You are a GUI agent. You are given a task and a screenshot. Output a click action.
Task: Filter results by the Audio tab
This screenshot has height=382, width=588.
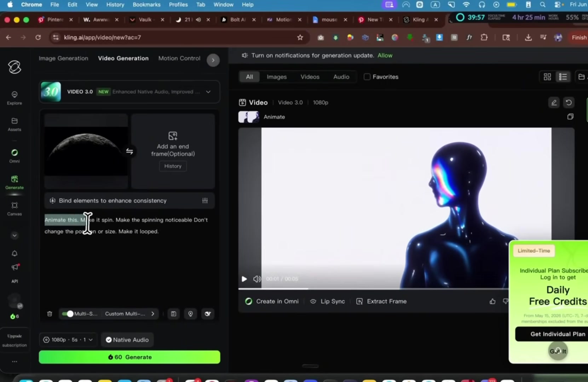(341, 77)
